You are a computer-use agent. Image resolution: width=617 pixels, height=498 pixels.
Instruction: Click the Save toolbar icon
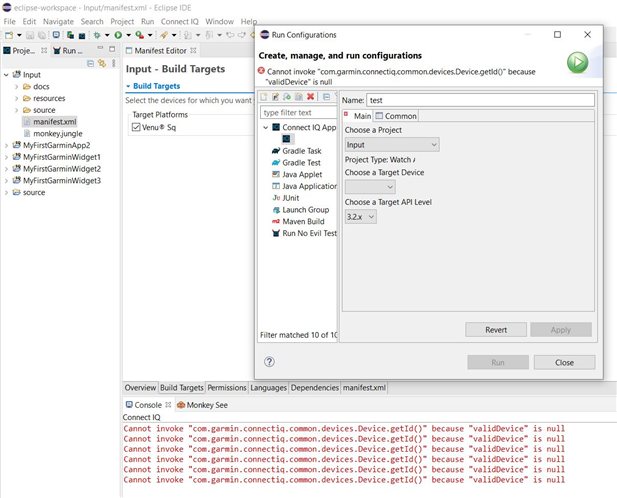click(30, 35)
